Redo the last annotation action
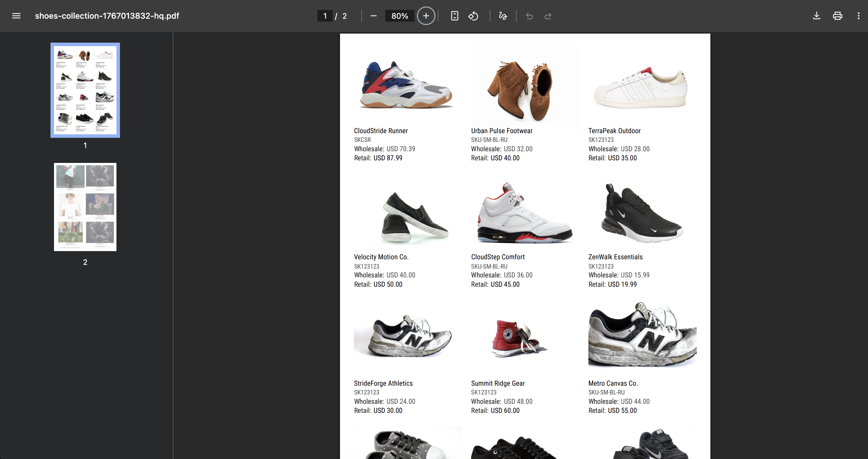Screen dimensions: 868x459 click(548, 16)
